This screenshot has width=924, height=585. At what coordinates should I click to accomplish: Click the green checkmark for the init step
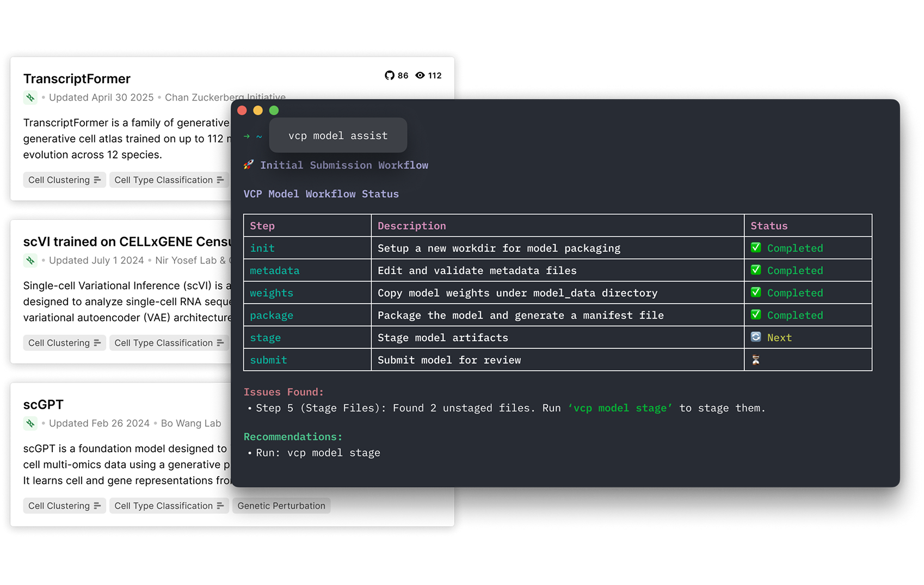[x=757, y=248]
